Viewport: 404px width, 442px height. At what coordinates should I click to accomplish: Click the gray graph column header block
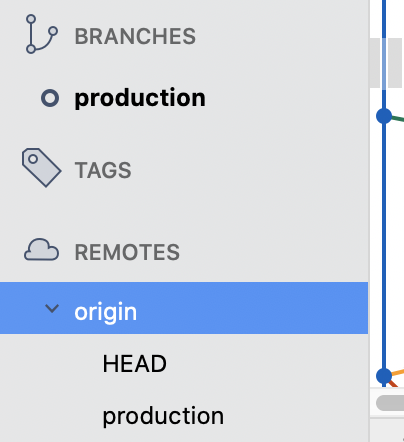395,63
